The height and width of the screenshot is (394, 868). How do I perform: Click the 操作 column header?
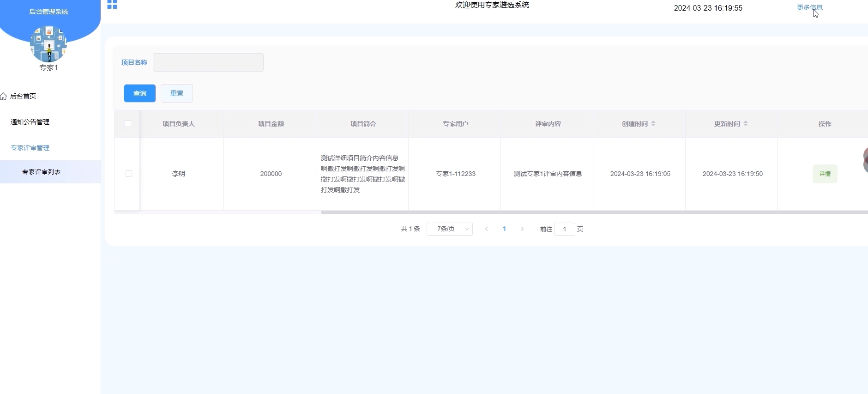pos(825,124)
